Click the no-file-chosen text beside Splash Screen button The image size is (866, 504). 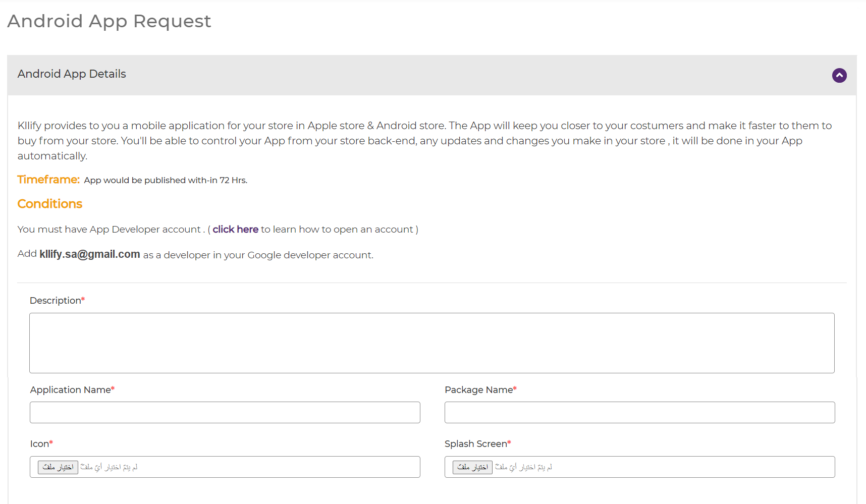pyautogui.click(x=524, y=468)
